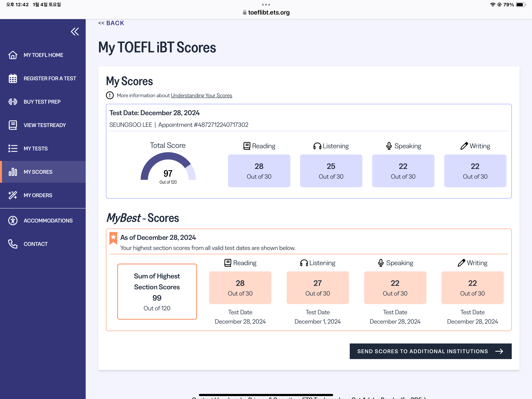Click the Wi-Fi status icon
The width and height of the screenshot is (532, 399).
pos(493,4)
